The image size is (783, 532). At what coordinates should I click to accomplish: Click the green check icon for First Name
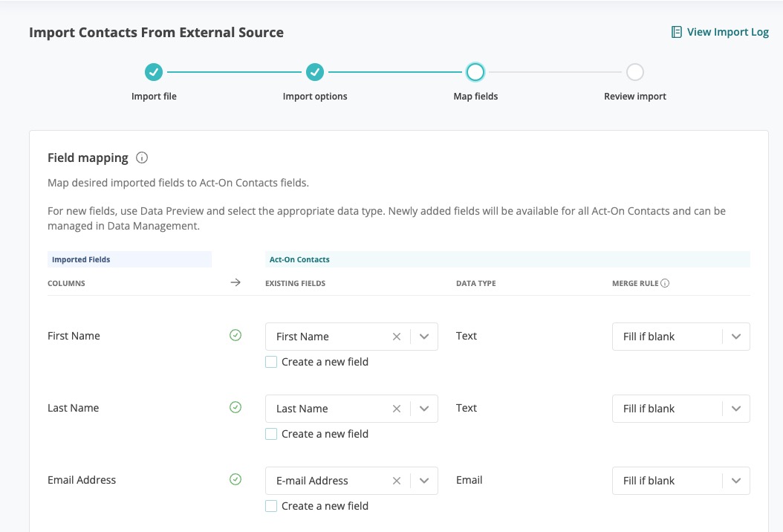235,335
